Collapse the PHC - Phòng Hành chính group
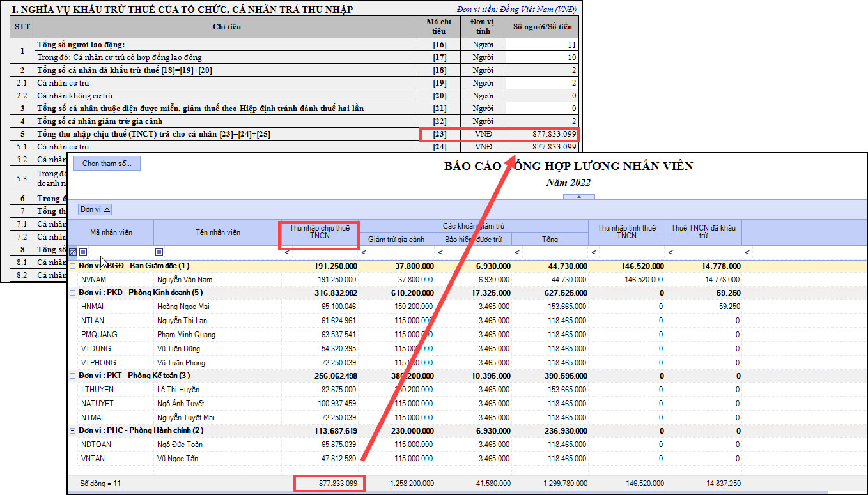868x495 pixels. pos(73,430)
